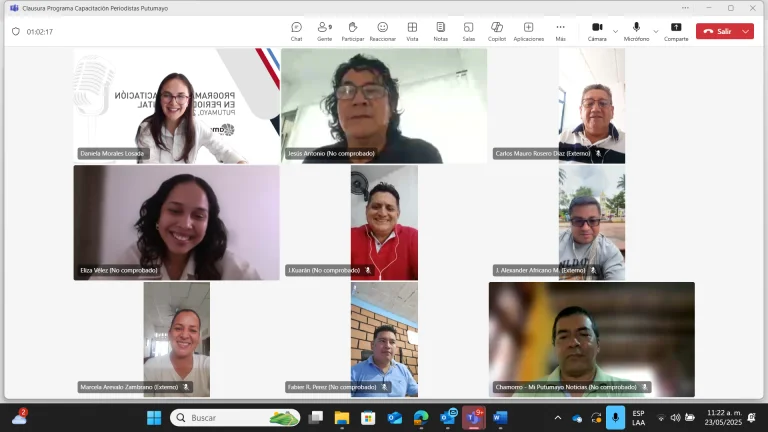The width and height of the screenshot is (768, 432).
Task: Open the Chat panel
Action: tap(296, 31)
